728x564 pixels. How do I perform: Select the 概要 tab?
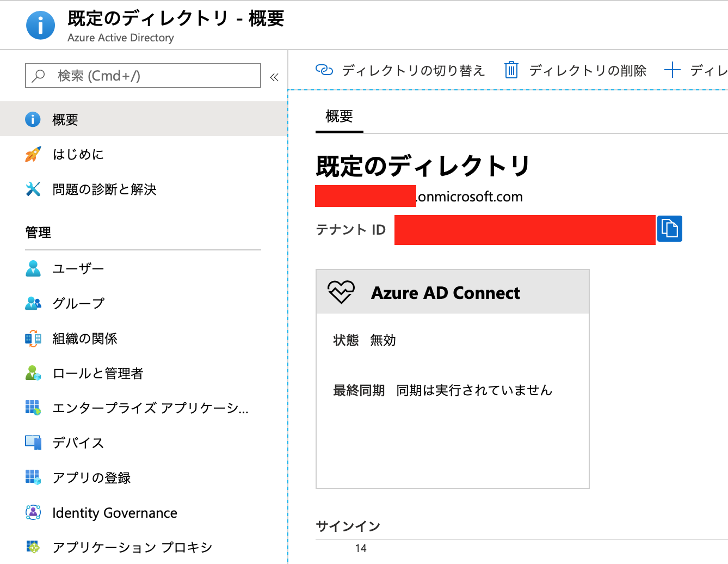(x=339, y=117)
